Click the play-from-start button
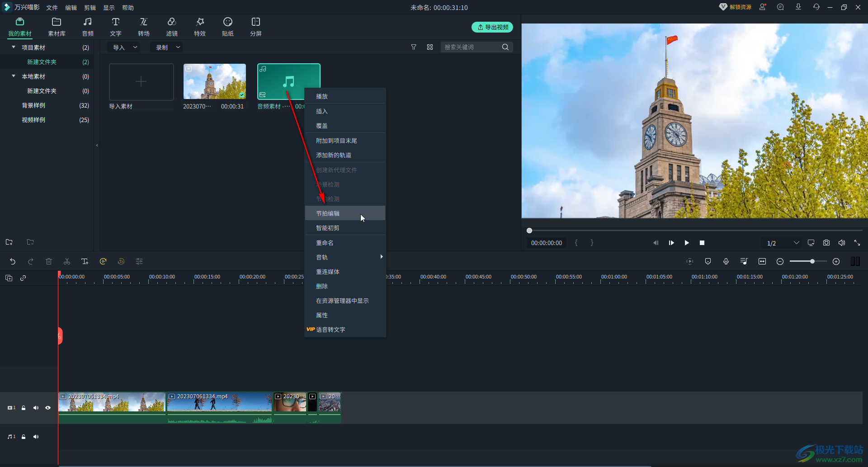The width and height of the screenshot is (868, 467). coord(671,243)
